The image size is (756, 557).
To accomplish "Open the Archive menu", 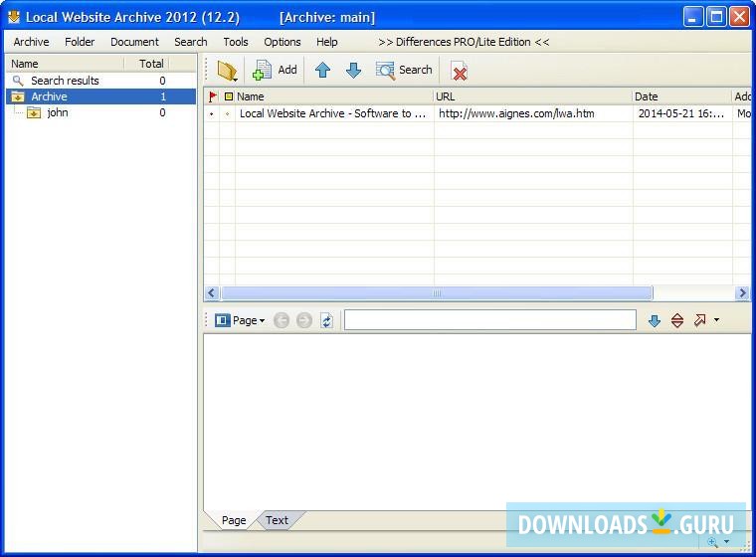I will (32, 42).
